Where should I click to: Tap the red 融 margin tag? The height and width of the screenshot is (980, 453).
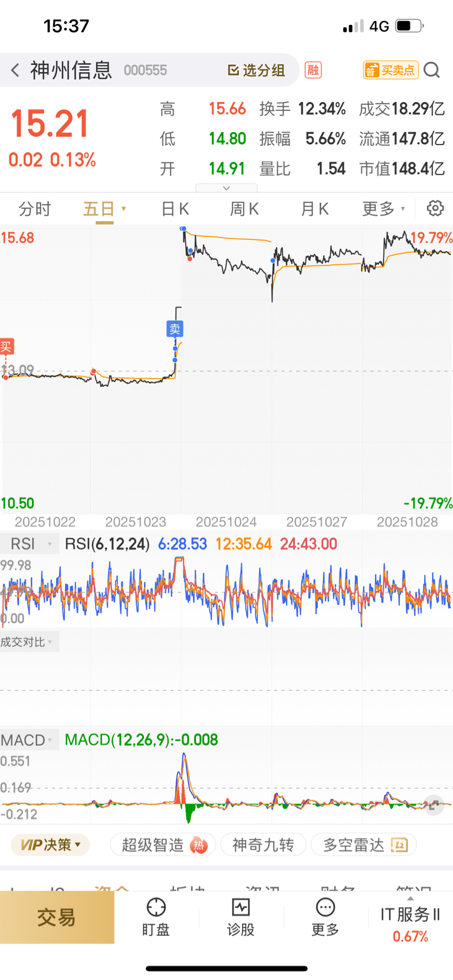click(x=313, y=70)
